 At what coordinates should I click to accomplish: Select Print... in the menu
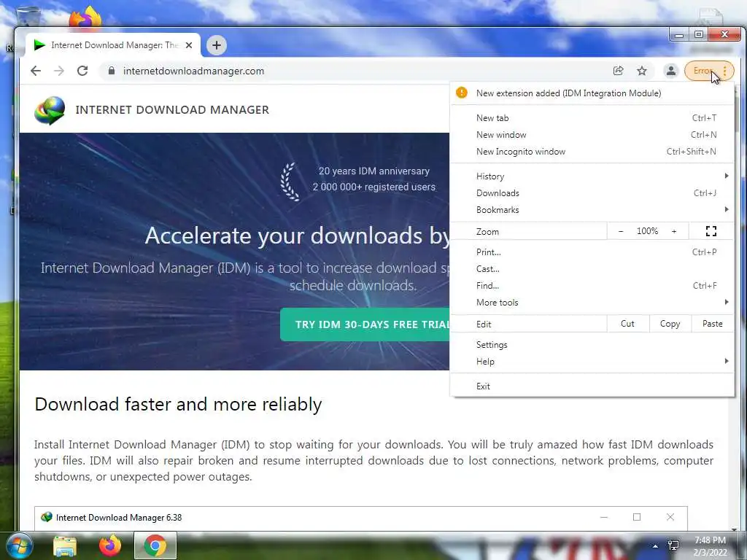592,252
